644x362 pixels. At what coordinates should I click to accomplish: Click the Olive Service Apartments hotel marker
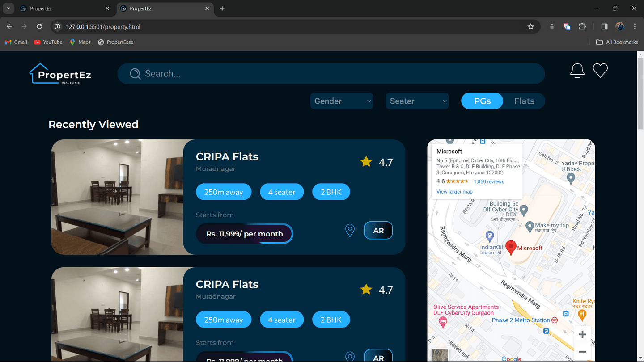click(x=443, y=322)
